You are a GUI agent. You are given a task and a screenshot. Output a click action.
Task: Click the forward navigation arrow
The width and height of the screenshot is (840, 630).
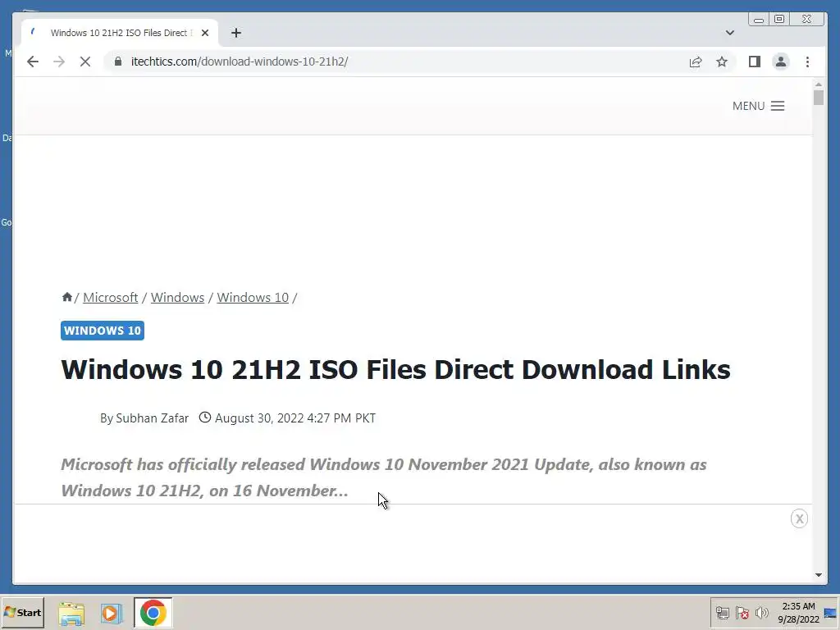59,62
